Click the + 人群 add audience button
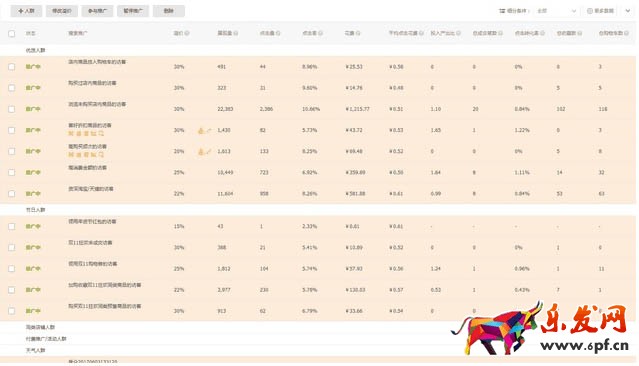The image size is (639, 366). pyautogui.click(x=26, y=11)
